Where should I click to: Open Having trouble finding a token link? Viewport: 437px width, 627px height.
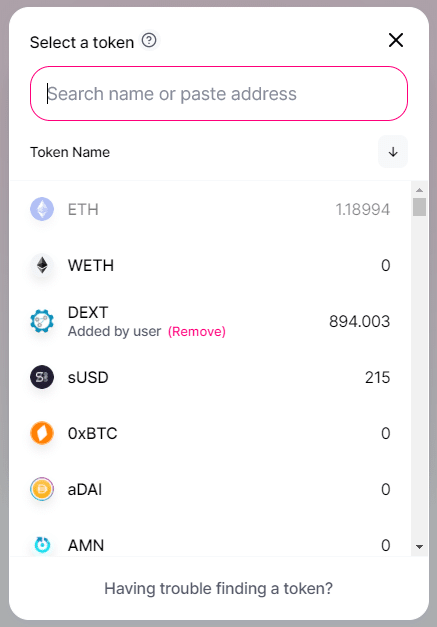click(x=218, y=589)
